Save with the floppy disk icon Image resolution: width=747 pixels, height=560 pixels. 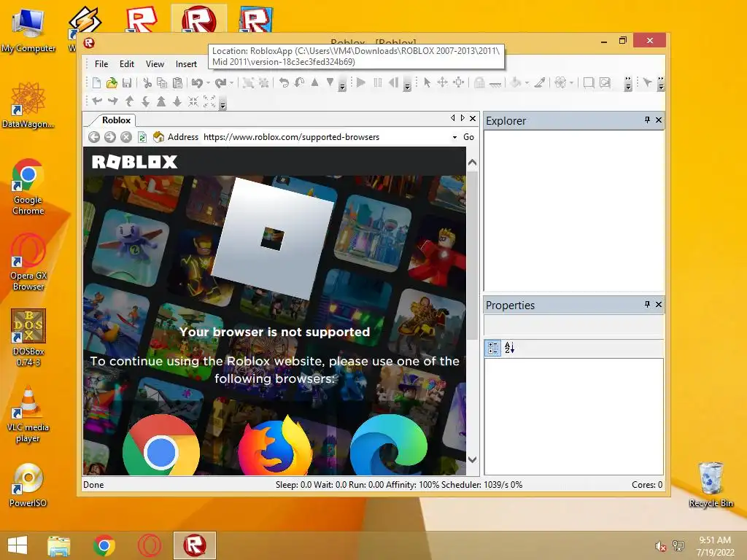point(127,83)
